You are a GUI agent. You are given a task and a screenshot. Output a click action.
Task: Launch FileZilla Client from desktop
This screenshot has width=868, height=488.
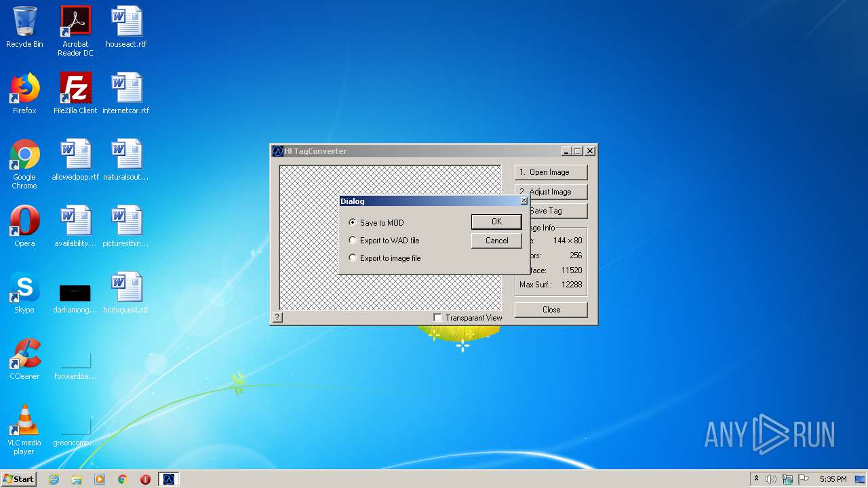pyautogui.click(x=75, y=94)
